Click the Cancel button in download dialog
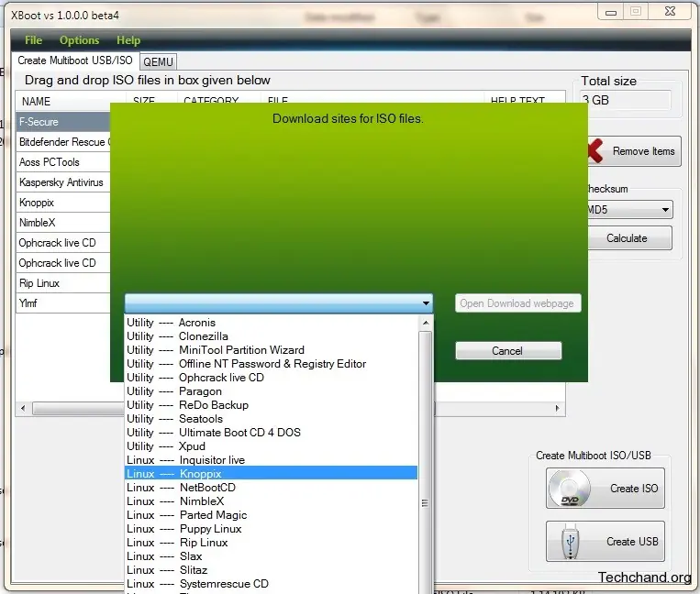 tap(508, 351)
